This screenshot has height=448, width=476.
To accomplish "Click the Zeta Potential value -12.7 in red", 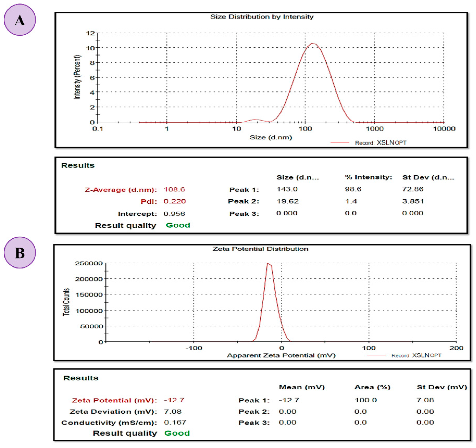I will point(174,400).
